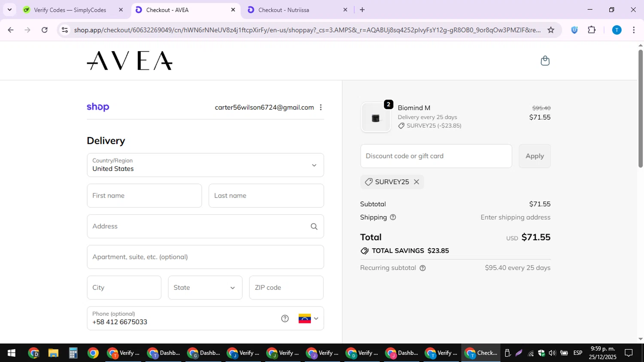Click the Shop Pay logo
This screenshot has height=362, width=644.
point(98,107)
